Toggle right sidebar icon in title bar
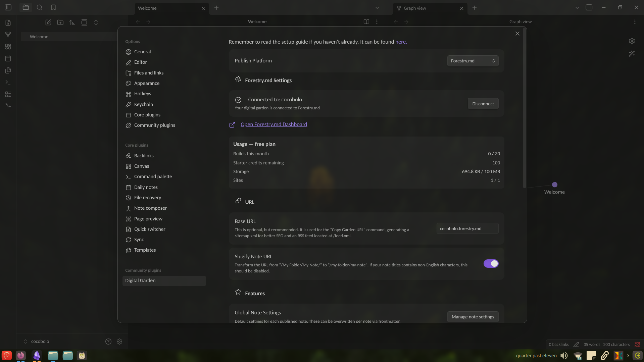The image size is (644, 362). pos(589,7)
